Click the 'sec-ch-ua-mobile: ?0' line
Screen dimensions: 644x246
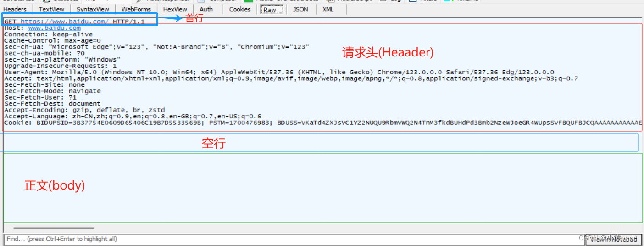pyautogui.click(x=44, y=53)
